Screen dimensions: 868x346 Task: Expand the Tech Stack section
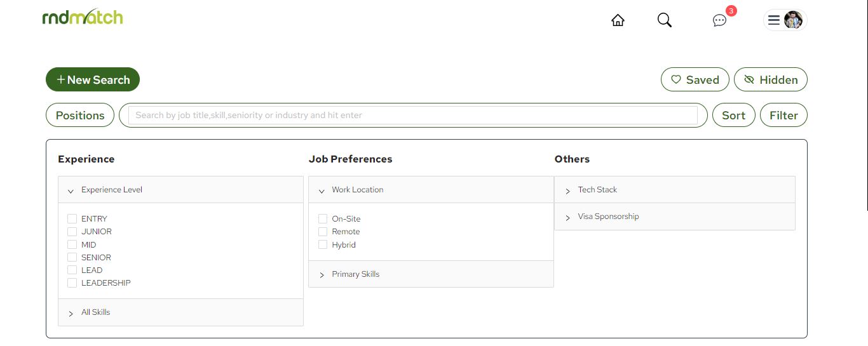675,190
